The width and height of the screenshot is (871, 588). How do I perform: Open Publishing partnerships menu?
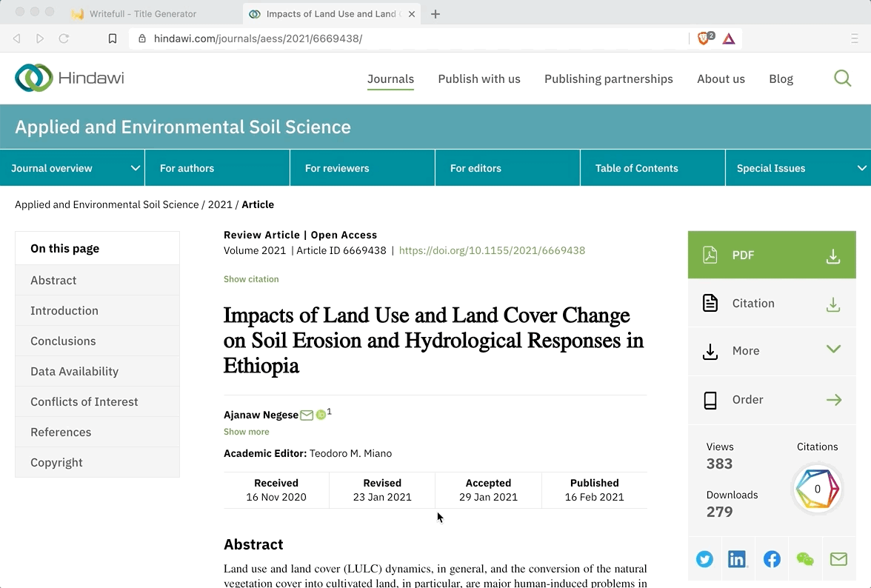click(x=608, y=78)
